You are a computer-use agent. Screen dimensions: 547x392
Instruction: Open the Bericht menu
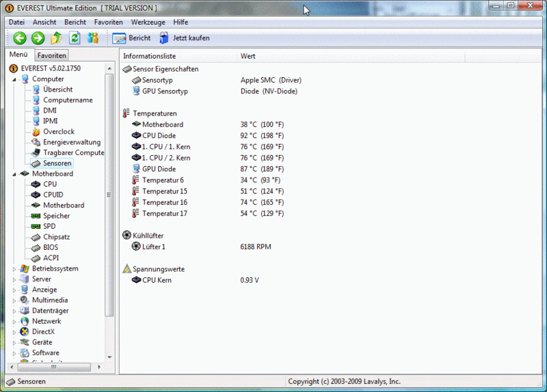click(x=75, y=22)
